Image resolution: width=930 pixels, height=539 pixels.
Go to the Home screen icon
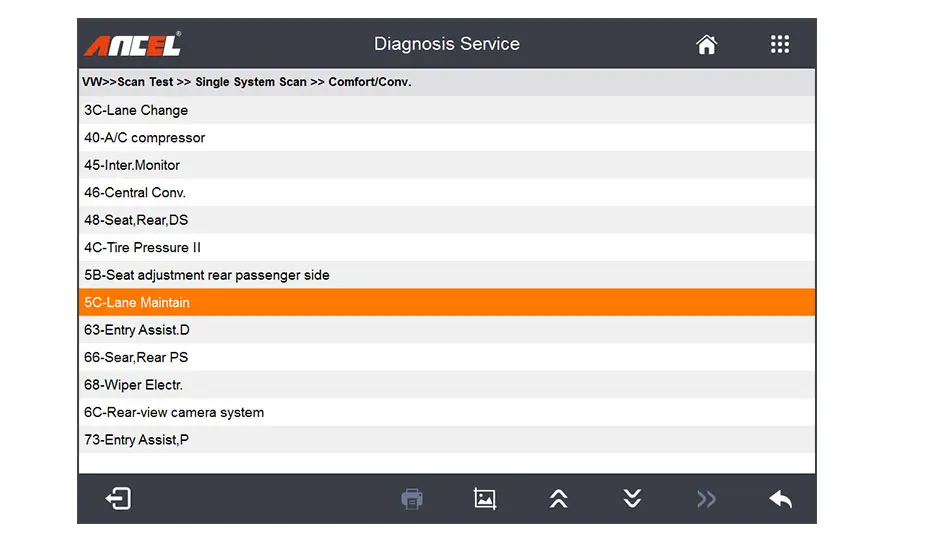point(707,44)
